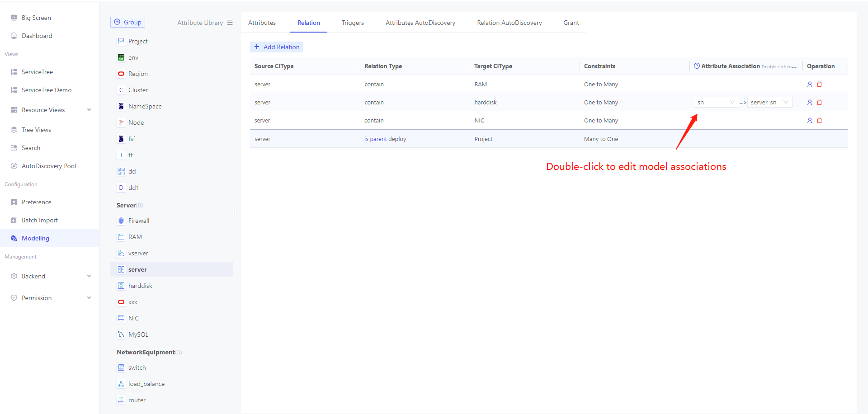Expand the Resource Views menu
The height and width of the screenshot is (414, 868).
(89, 110)
